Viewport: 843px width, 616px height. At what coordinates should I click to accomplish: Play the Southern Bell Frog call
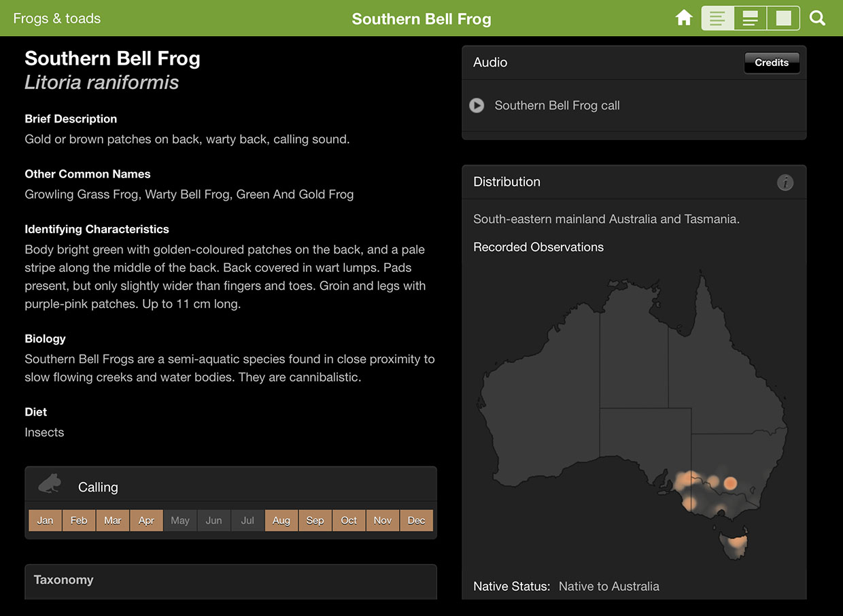tap(477, 105)
